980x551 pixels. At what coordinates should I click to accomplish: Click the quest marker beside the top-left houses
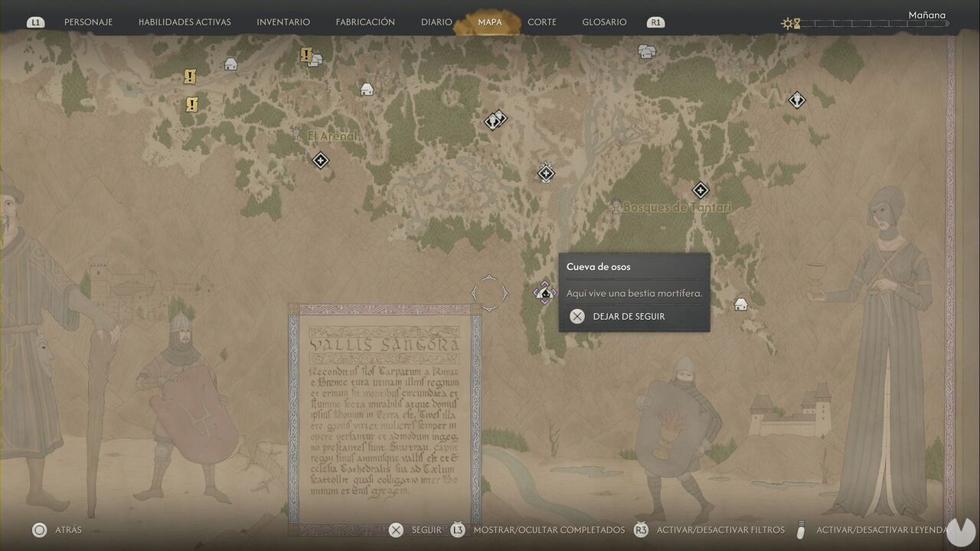[306, 55]
